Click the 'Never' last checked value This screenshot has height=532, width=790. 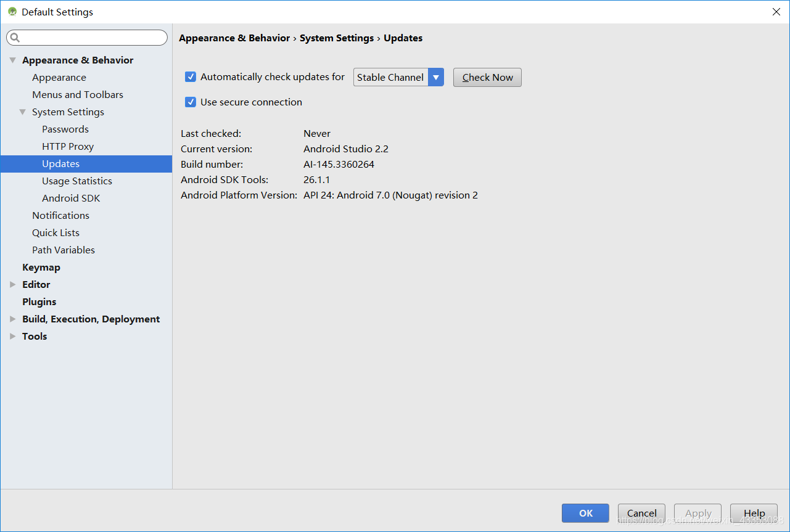point(317,134)
